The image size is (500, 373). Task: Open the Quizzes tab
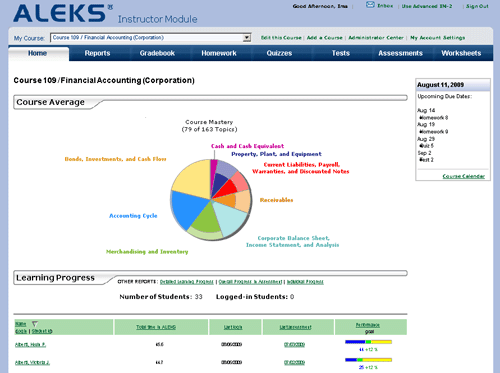(279, 53)
